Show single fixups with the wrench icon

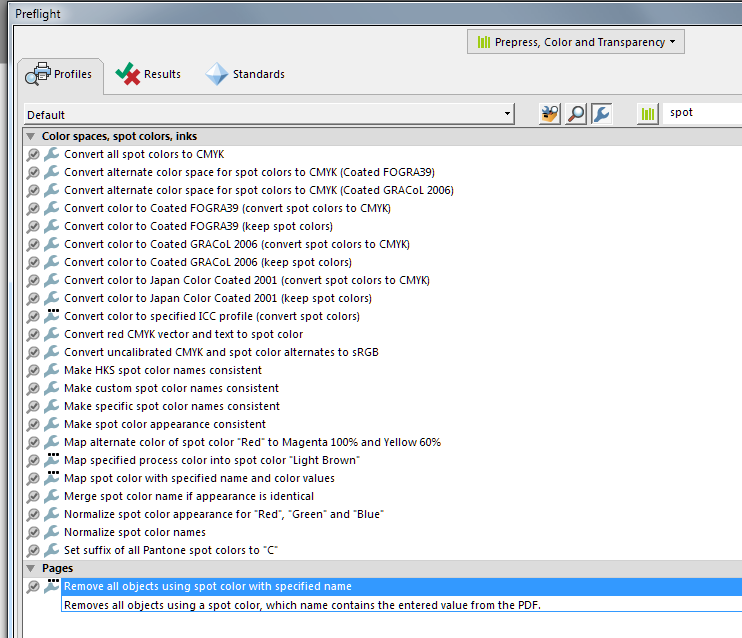point(601,114)
